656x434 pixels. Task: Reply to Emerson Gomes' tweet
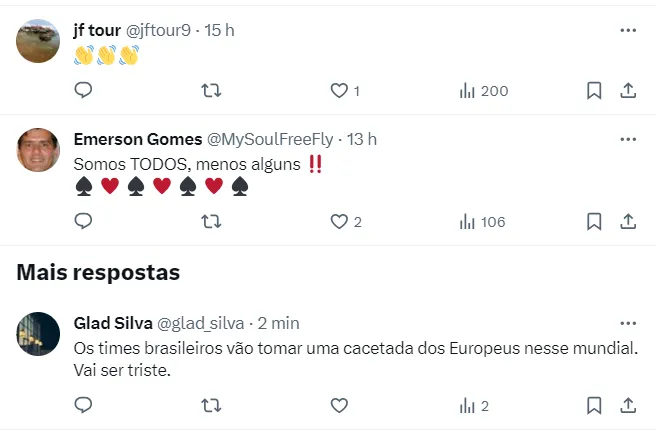click(84, 221)
